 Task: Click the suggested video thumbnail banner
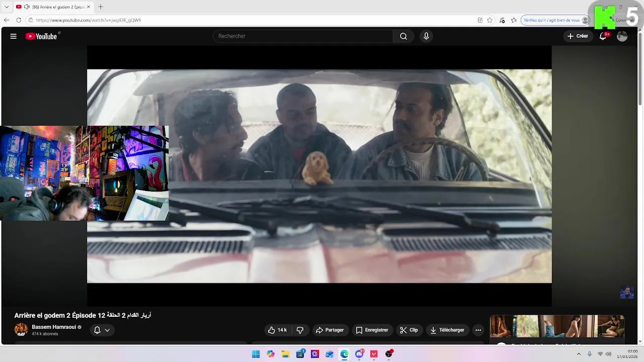pos(557,326)
